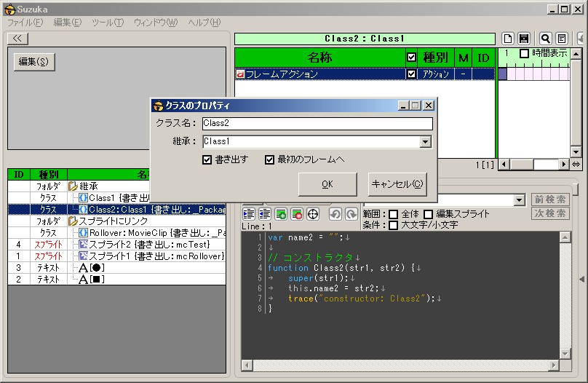Click the Suzuka icon in class properties title bar
Viewport: 588px width, 383px height.
click(158, 106)
